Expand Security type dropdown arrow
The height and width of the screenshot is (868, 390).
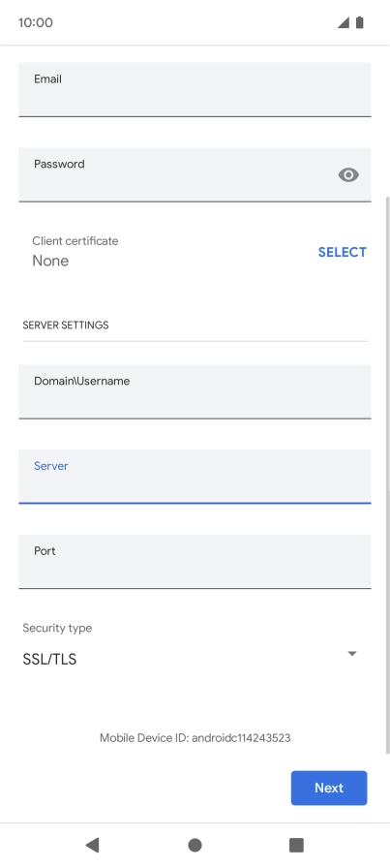pyautogui.click(x=352, y=654)
